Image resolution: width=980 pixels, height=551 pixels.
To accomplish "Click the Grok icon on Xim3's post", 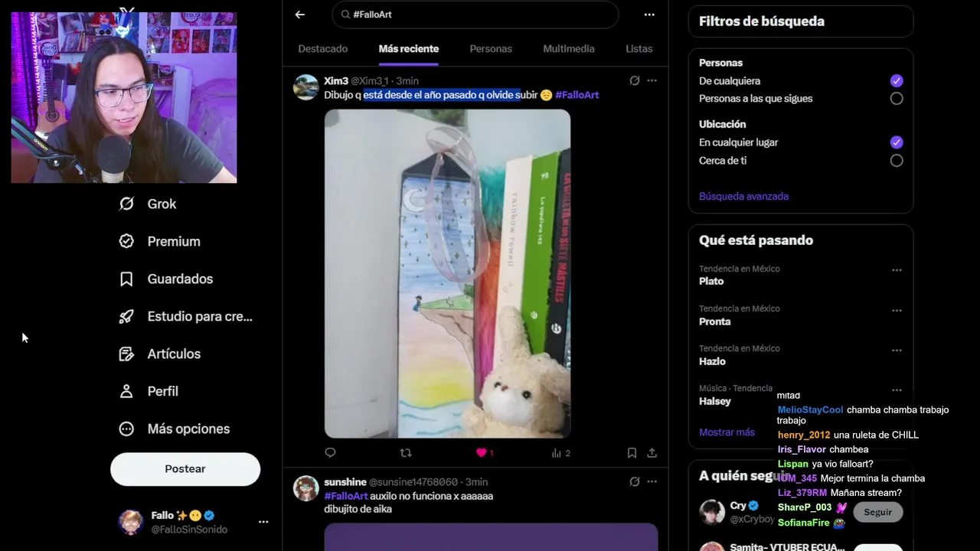I will [x=635, y=80].
